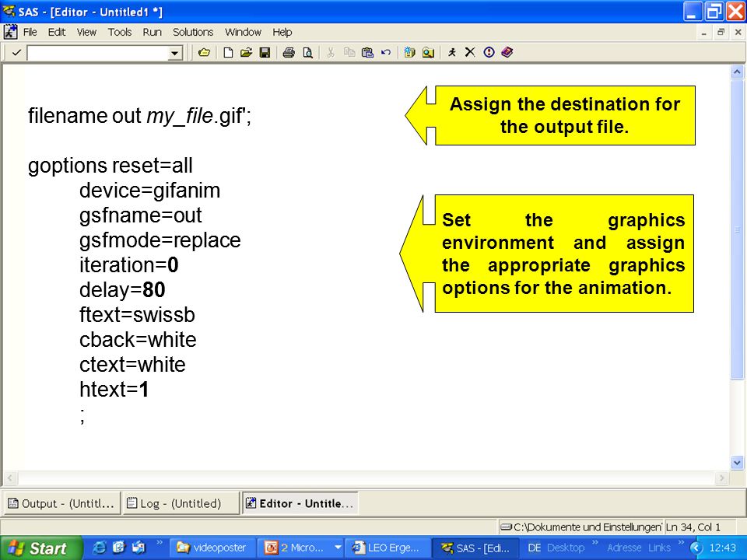The image size is (747, 560).
Task: Open the File menu
Action: [30, 32]
